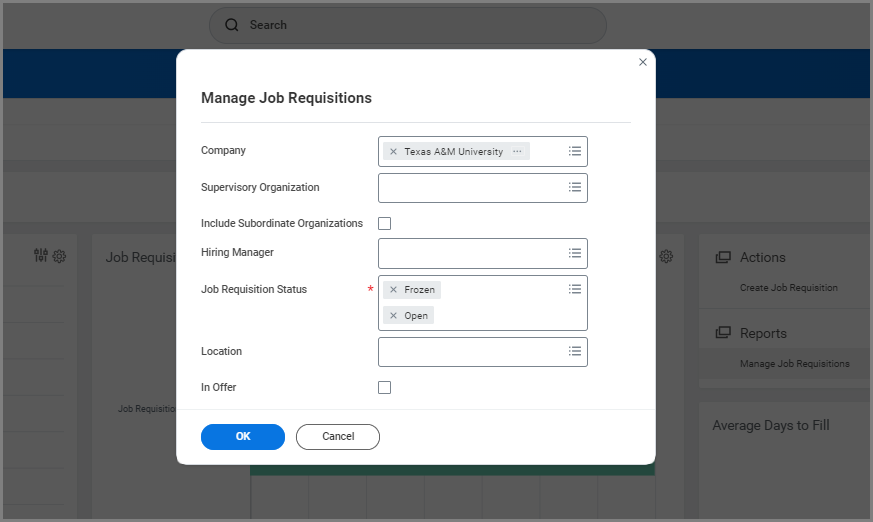873x522 pixels.
Task: Remove the Frozen status tag
Action: (393, 290)
